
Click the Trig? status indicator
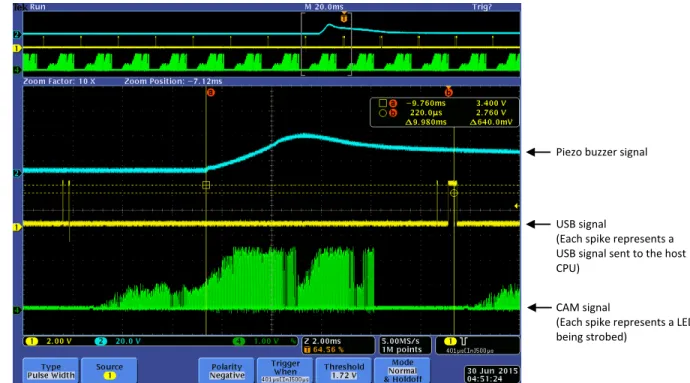[x=482, y=7]
